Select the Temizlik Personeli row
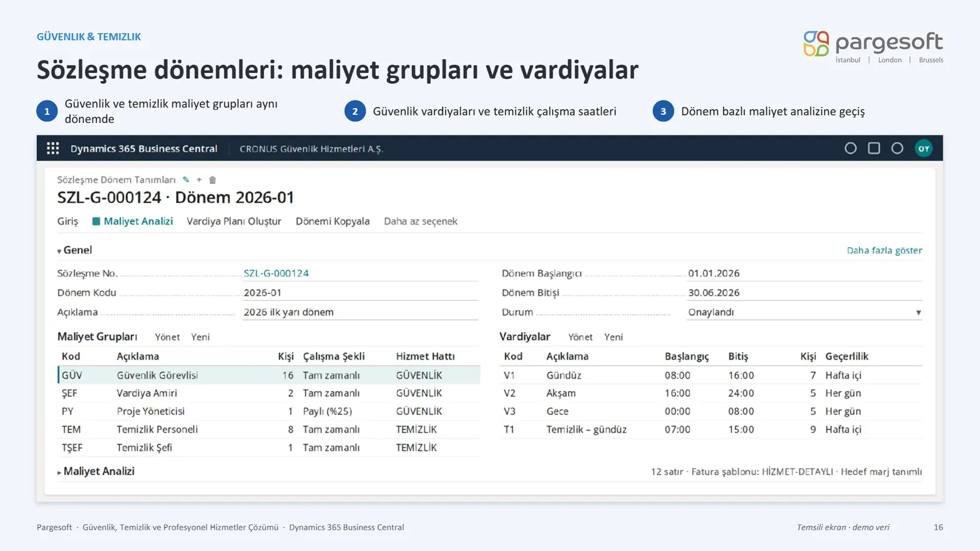The image size is (980, 551). pos(268,429)
